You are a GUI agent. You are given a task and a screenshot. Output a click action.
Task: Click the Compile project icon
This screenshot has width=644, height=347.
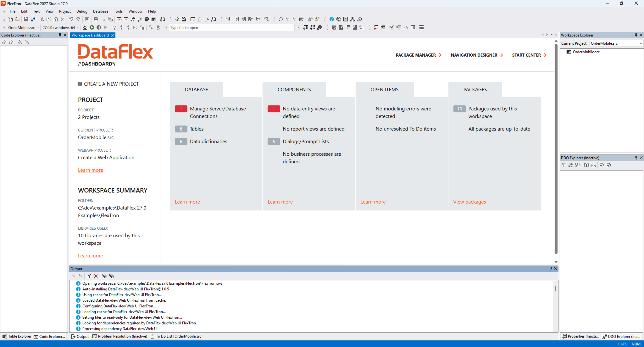click(x=85, y=28)
